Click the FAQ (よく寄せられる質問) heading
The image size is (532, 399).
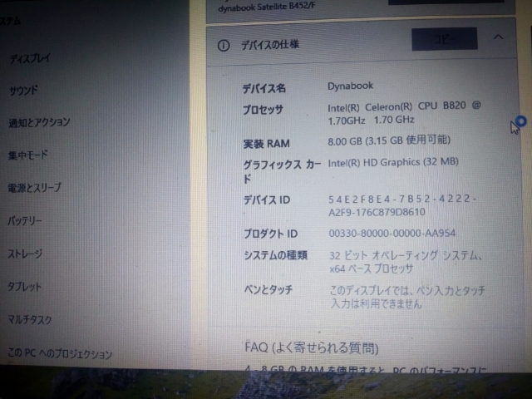(x=312, y=348)
